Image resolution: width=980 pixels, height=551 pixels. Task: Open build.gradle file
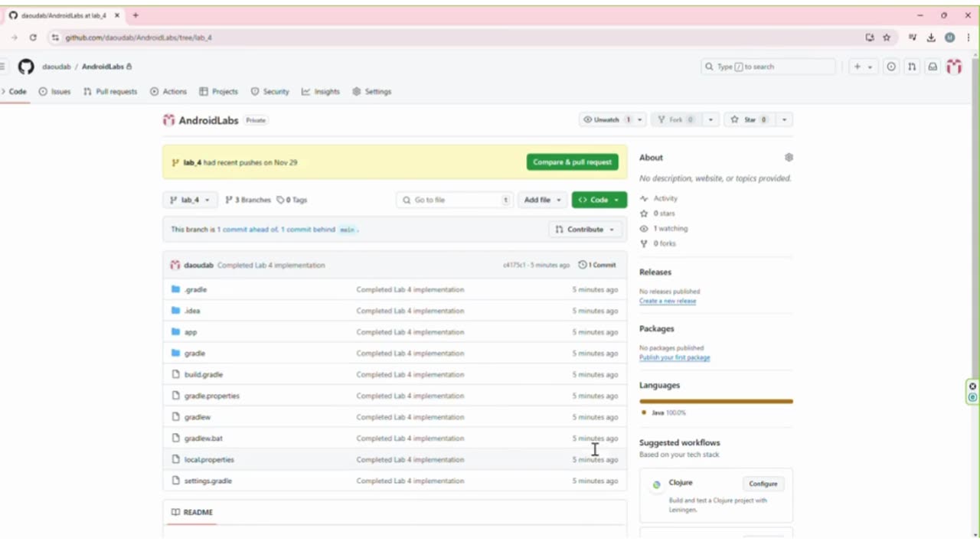pyautogui.click(x=204, y=375)
